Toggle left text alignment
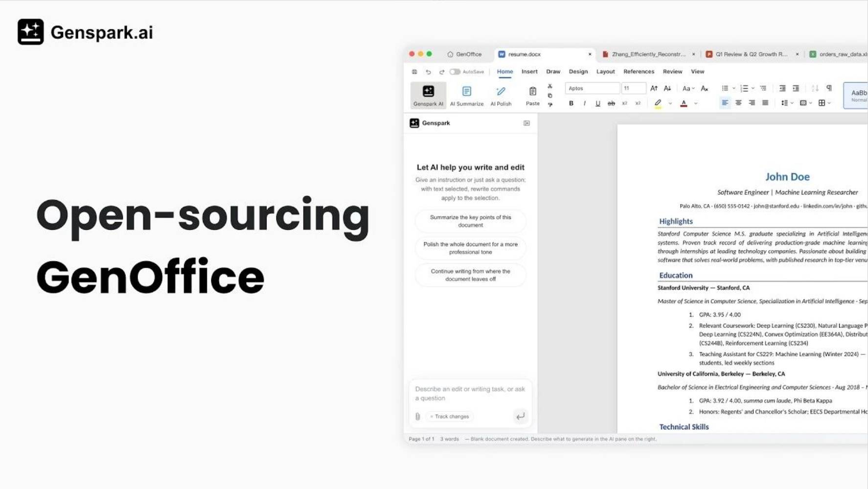This screenshot has height=489, width=868. coord(725,103)
